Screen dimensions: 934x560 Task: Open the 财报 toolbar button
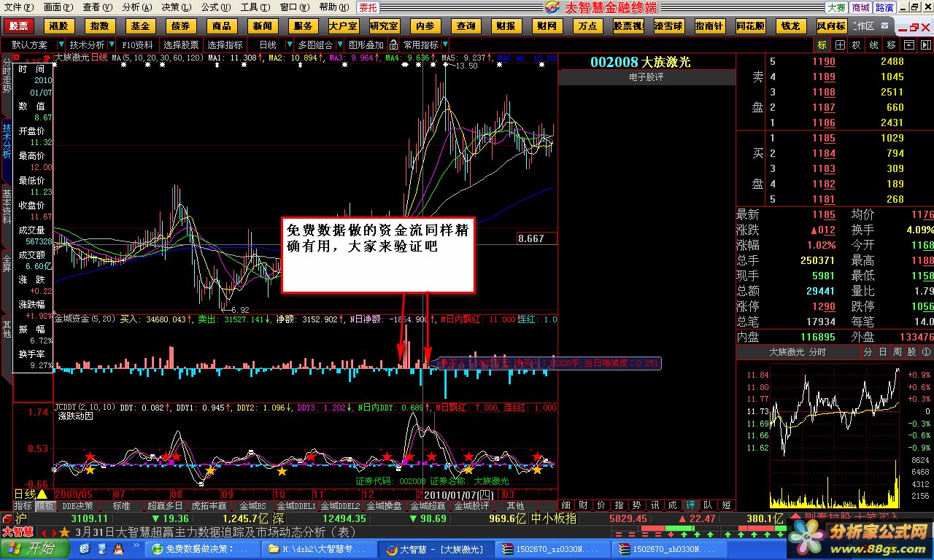[506, 26]
